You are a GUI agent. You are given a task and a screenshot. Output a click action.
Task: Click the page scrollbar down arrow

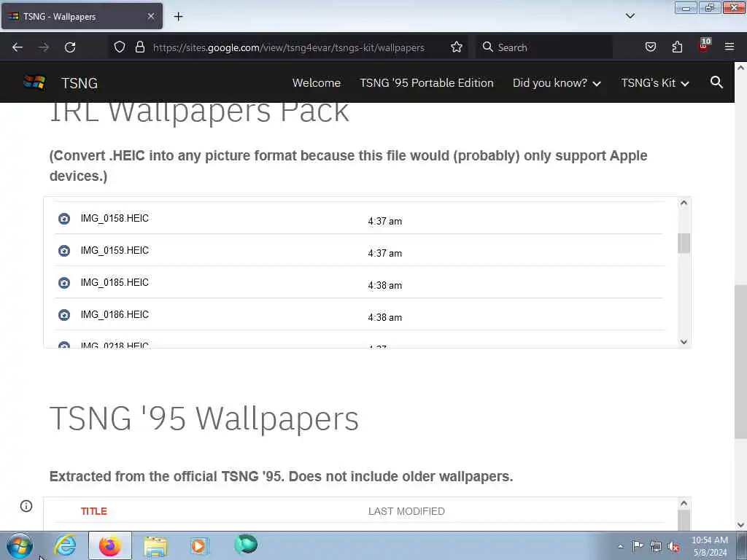741,524
